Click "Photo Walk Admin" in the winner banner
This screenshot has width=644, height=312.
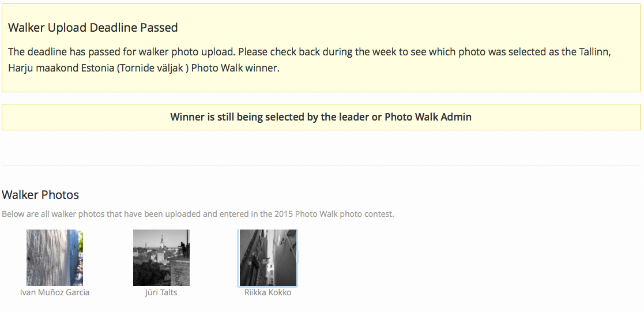[428, 117]
